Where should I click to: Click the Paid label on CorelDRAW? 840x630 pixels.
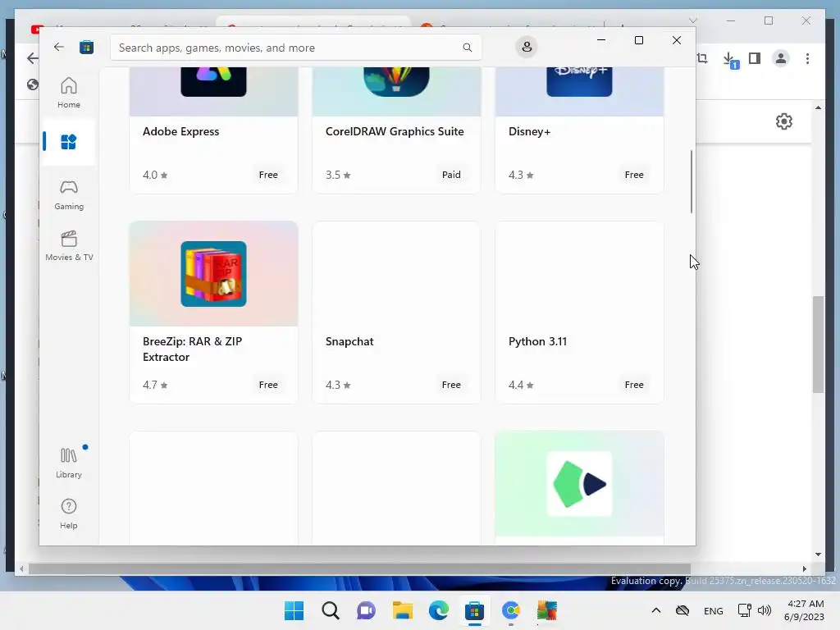coord(451,175)
